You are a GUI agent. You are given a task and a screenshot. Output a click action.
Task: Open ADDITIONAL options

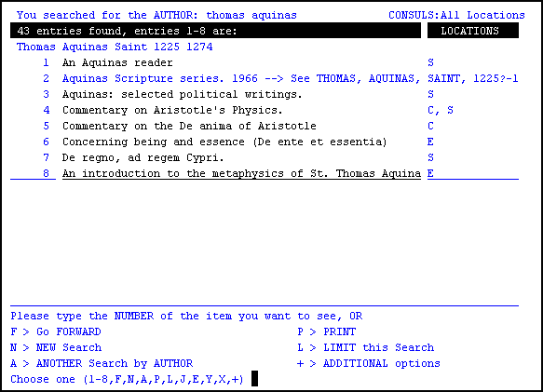click(369, 363)
